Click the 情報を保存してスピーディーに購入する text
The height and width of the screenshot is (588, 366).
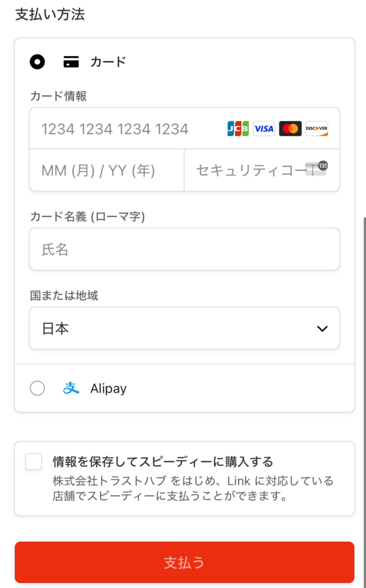pos(163,462)
